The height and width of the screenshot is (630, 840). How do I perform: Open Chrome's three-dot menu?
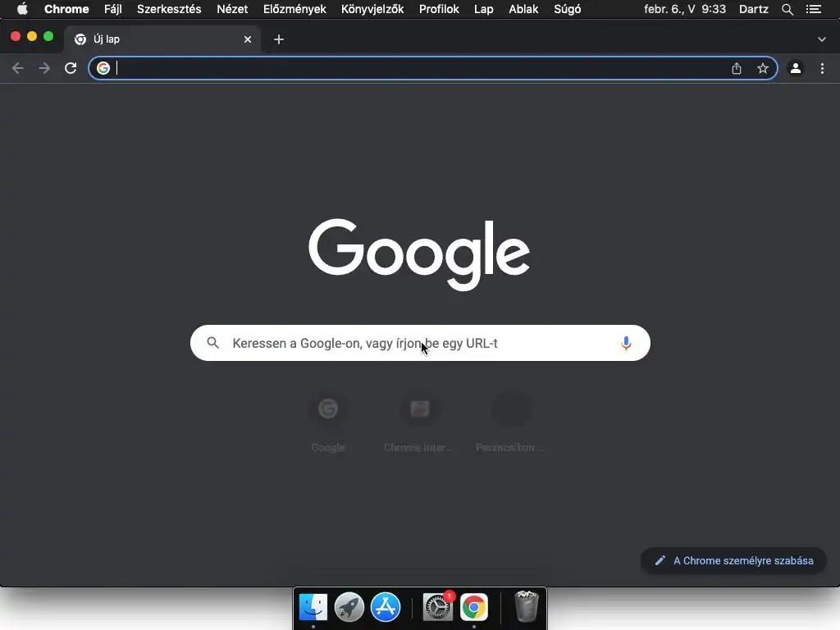coord(822,68)
